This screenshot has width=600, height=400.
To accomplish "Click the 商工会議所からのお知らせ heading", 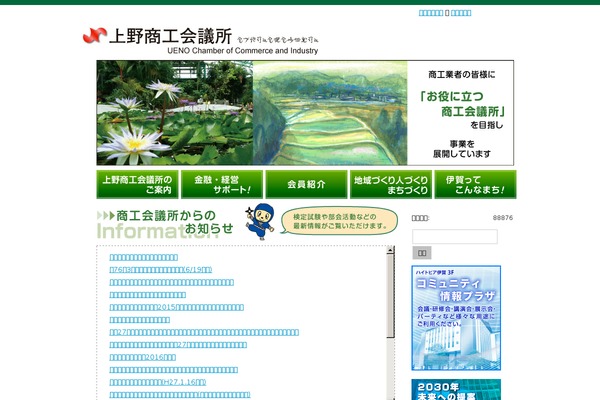I will pyautogui.click(x=165, y=222).
